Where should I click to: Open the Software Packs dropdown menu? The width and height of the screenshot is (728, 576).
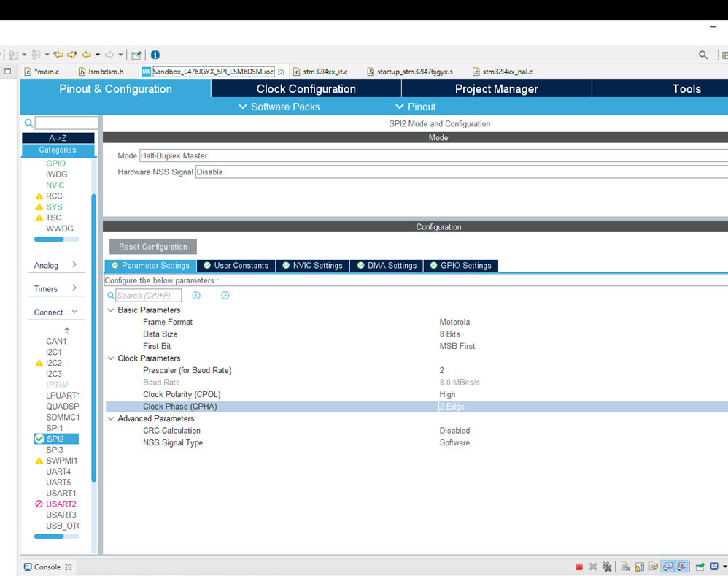(x=279, y=107)
